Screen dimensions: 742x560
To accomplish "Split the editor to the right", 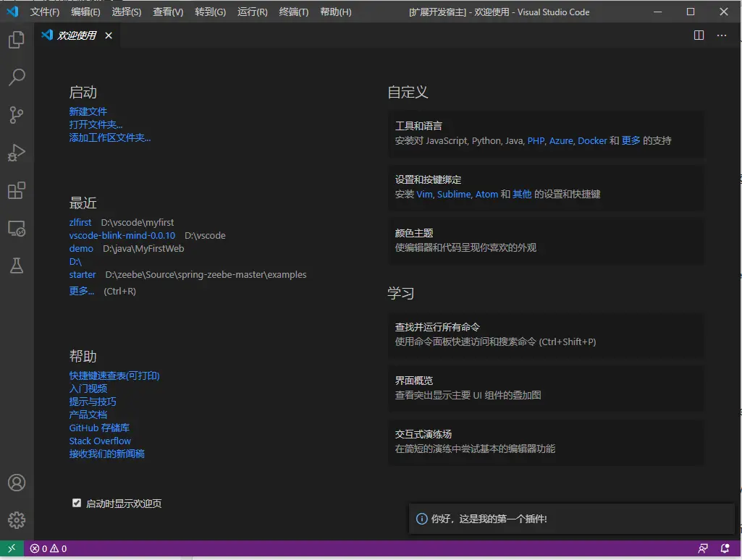I will coord(699,35).
